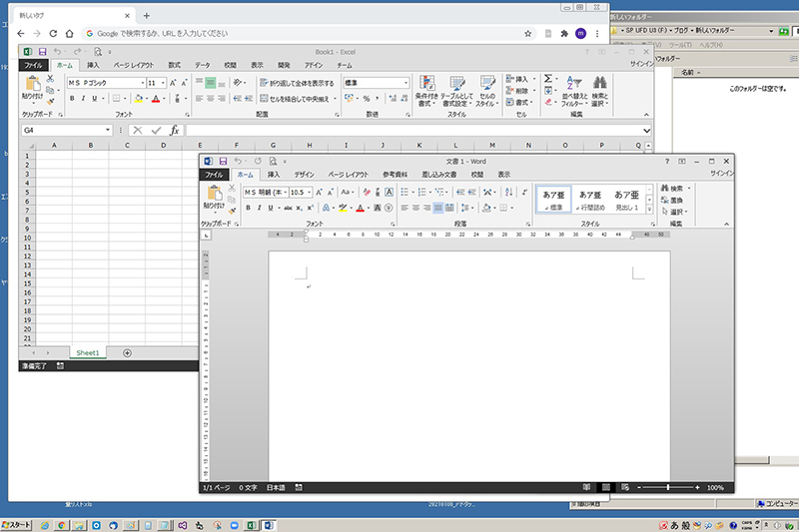
Task: Click Excel's add new sheet plus icon
Action: (128, 352)
